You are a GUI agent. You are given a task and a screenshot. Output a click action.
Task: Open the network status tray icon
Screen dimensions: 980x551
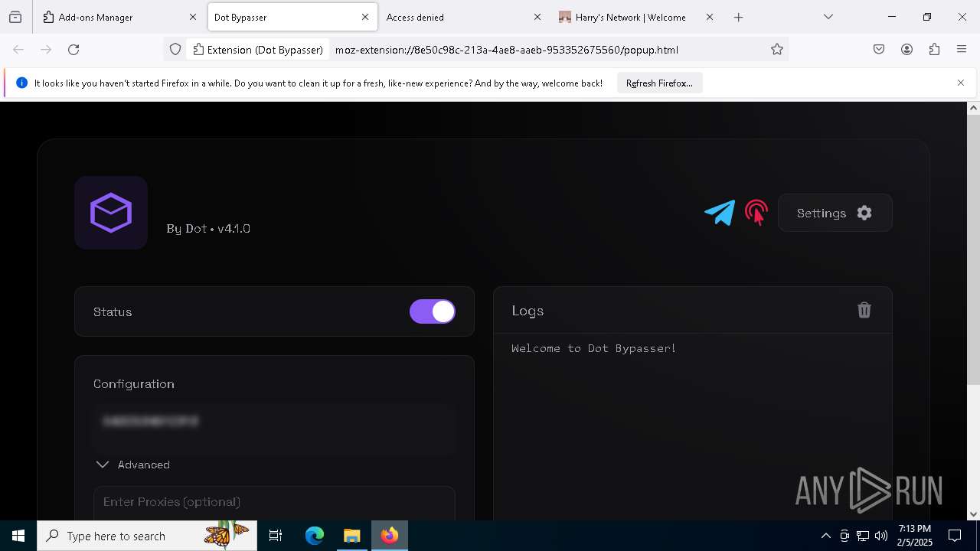(863, 536)
